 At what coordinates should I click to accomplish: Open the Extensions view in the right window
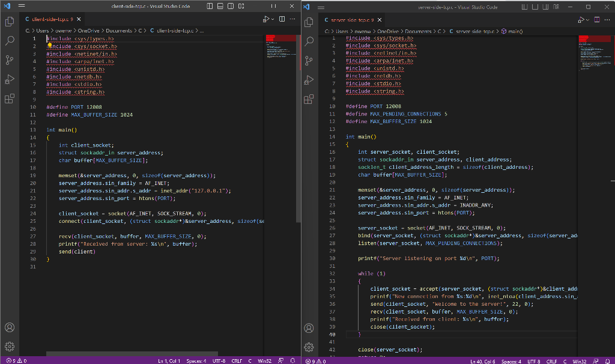309,99
